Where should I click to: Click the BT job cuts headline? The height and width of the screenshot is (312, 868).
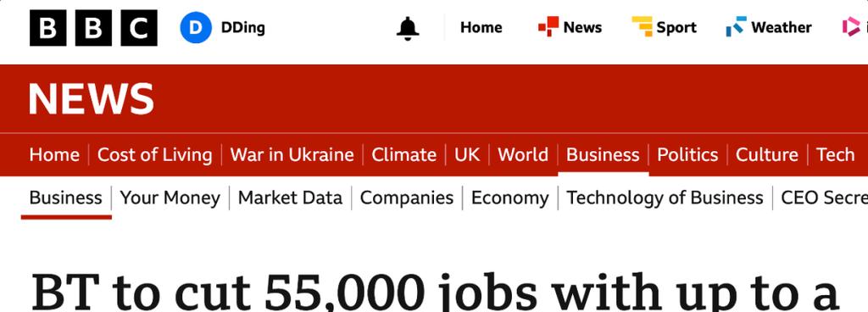(437, 292)
